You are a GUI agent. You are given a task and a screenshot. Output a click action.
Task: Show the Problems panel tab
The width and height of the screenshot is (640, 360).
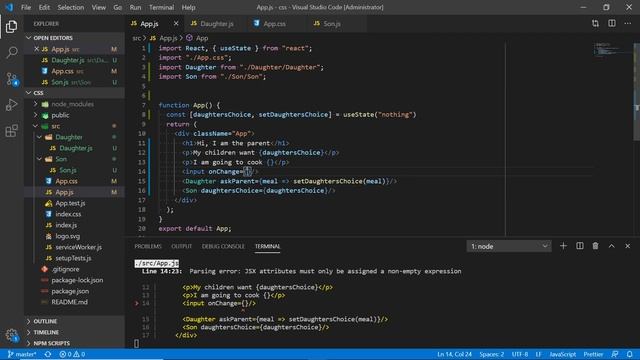pos(148,246)
